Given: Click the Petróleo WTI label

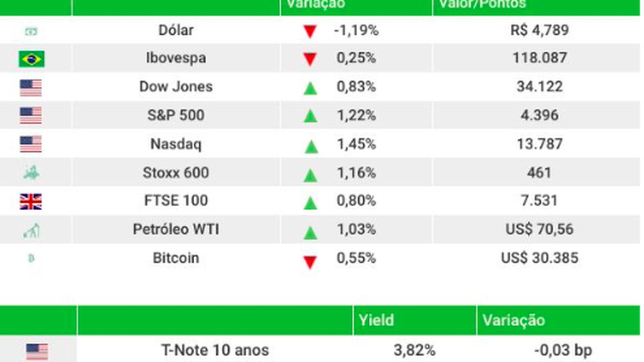Looking at the screenshot, I should coord(176,229).
